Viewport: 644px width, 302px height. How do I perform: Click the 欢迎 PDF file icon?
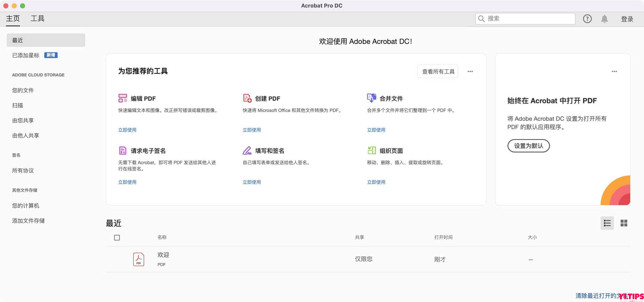(x=139, y=259)
